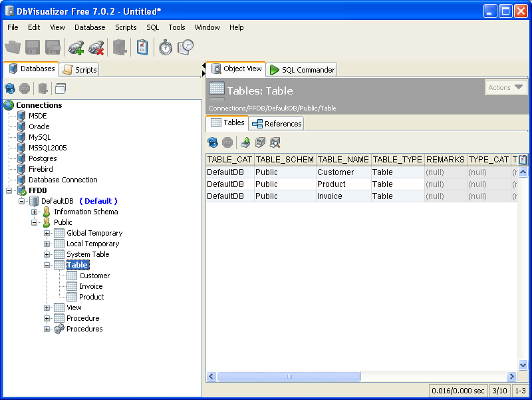Click the connect-all database icon with green plus
Viewport: 532px width, 400px height.
click(x=76, y=47)
